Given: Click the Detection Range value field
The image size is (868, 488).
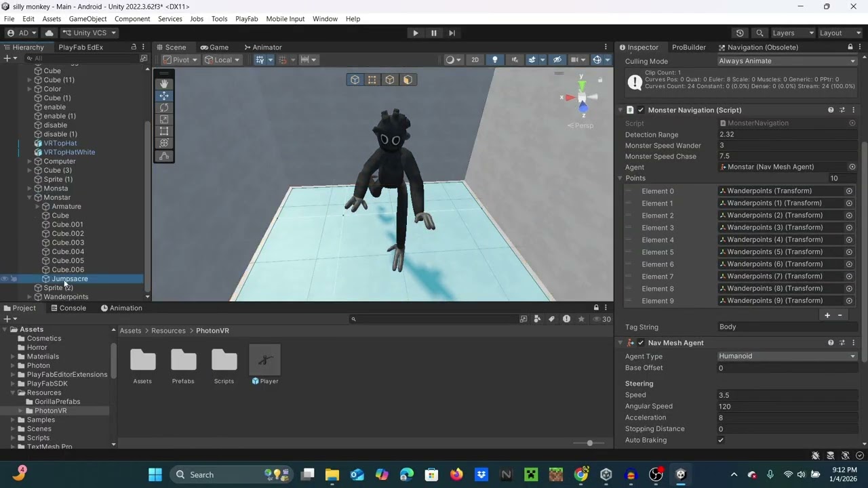Looking at the screenshot, I should tap(788, 135).
